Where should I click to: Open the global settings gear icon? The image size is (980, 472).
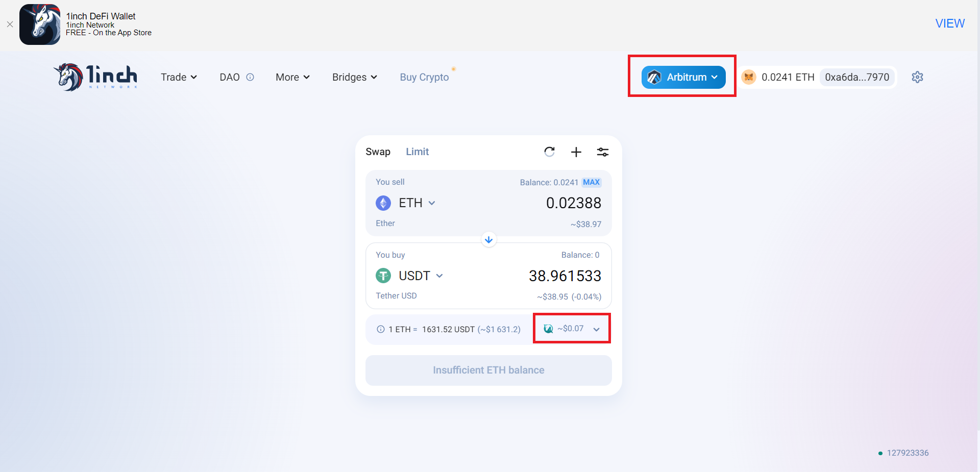point(917,77)
